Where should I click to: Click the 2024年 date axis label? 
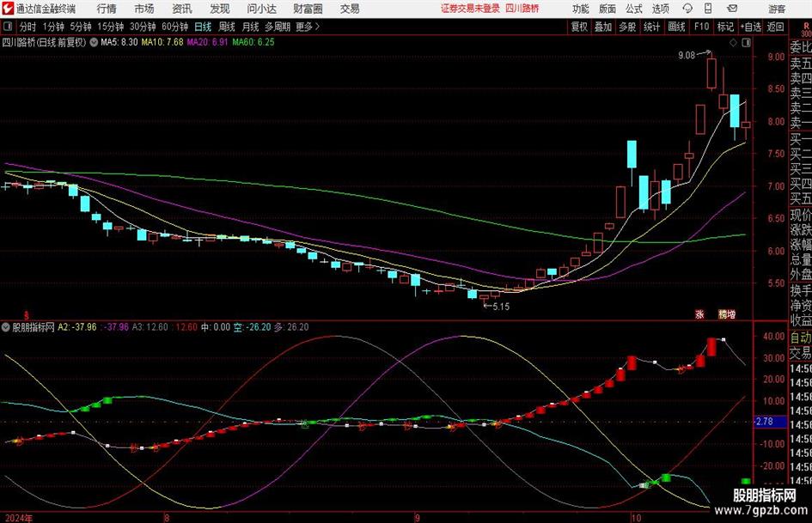(x=19, y=518)
